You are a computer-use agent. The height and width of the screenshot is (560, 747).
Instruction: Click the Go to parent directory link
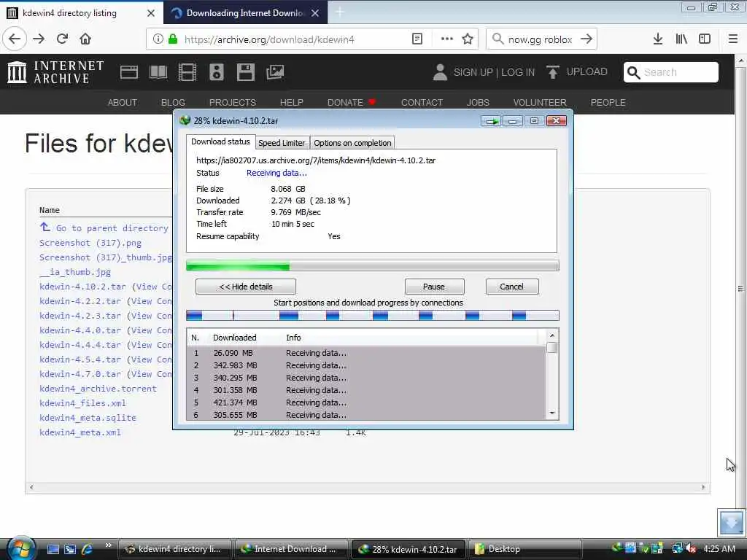112,228
